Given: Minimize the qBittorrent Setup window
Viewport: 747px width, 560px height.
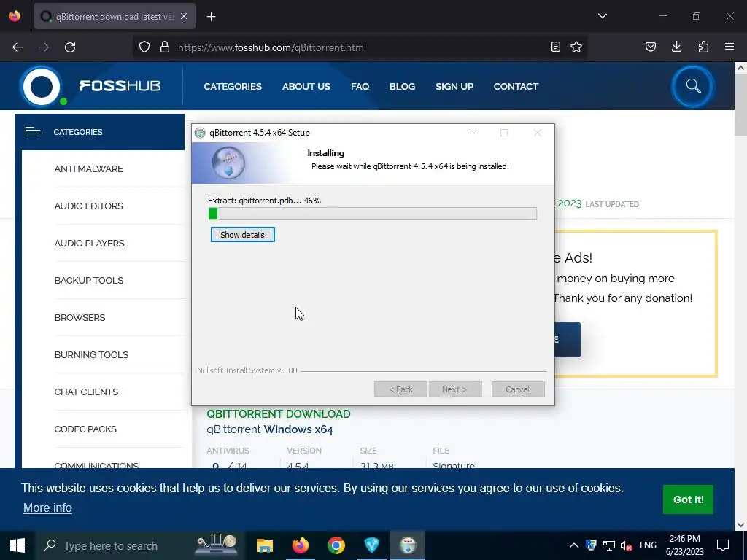Looking at the screenshot, I should [471, 133].
